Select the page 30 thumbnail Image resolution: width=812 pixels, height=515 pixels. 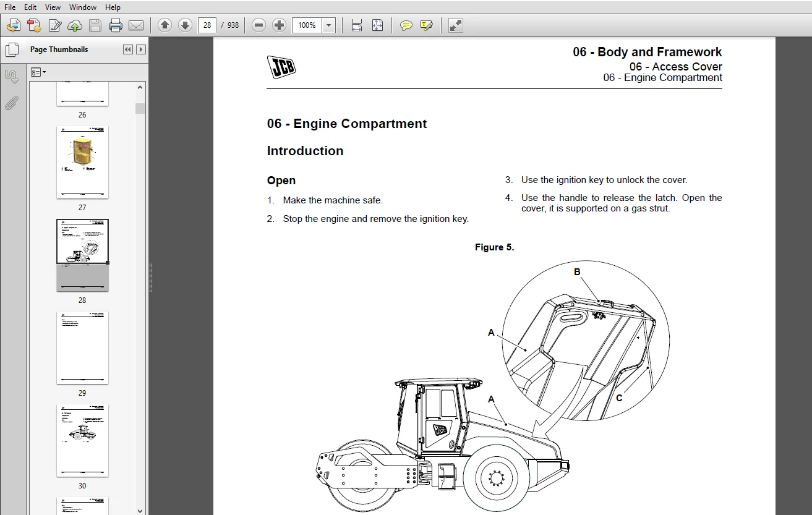[82, 441]
